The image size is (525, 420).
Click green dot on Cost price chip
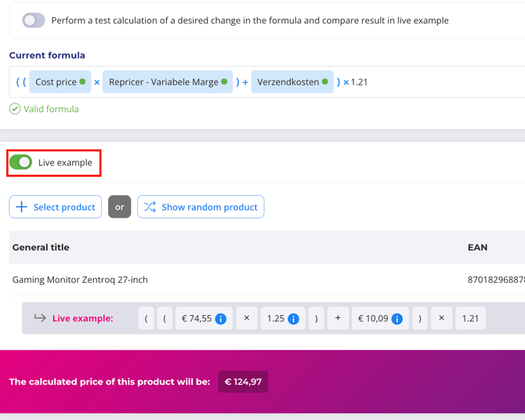pos(82,81)
